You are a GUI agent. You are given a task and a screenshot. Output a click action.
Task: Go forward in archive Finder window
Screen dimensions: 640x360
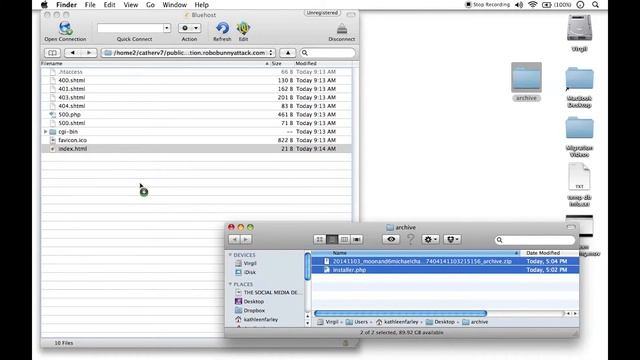(246, 240)
